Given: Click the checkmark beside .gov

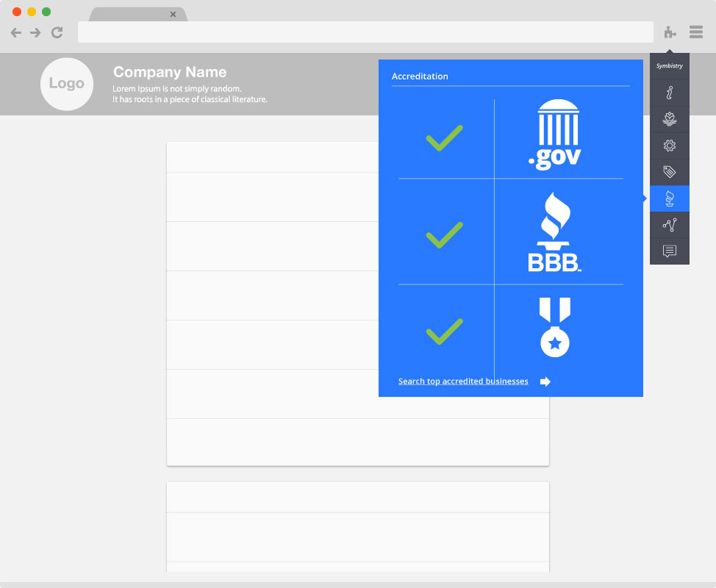Looking at the screenshot, I should pos(444,138).
